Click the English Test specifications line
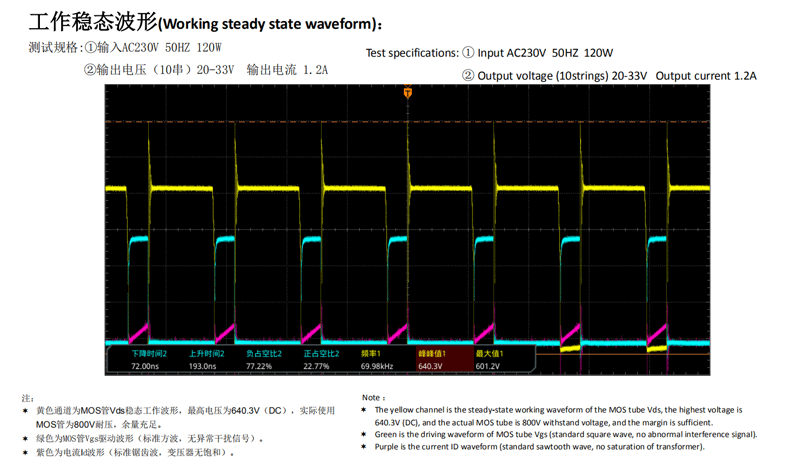Image resolution: width=800 pixels, height=467 pixels. tap(489, 53)
